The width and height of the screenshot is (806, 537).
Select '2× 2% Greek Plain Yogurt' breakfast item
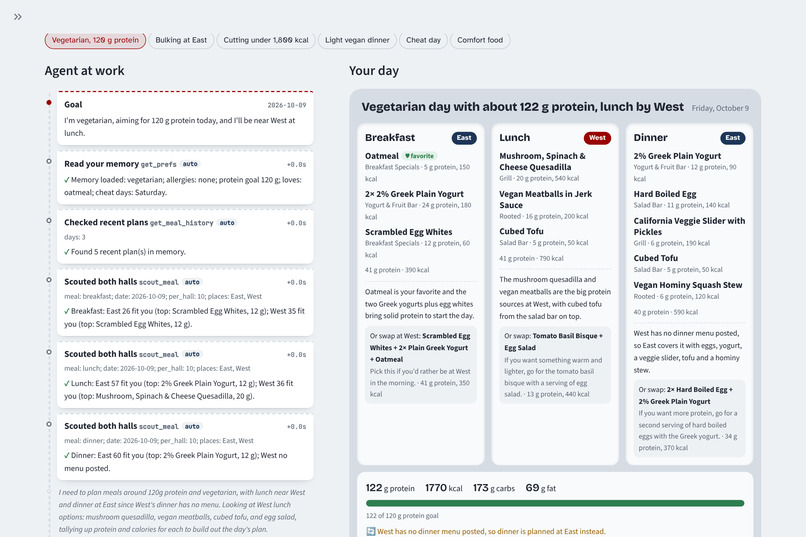coord(414,194)
